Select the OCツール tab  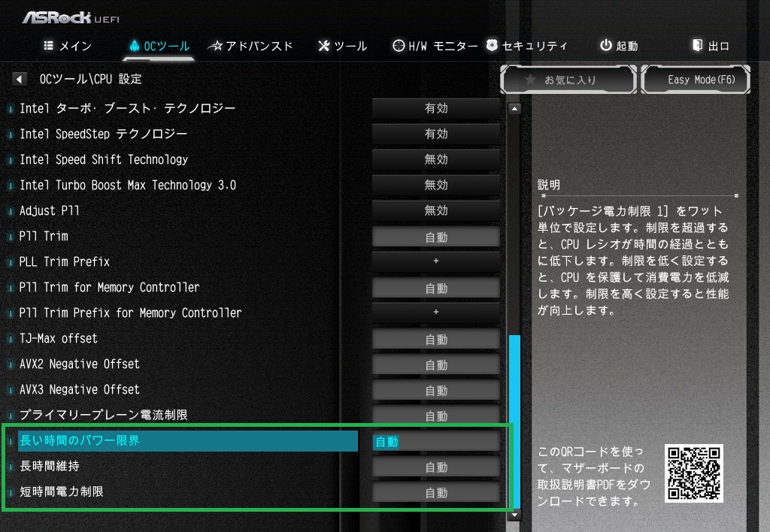(x=159, y=46)
